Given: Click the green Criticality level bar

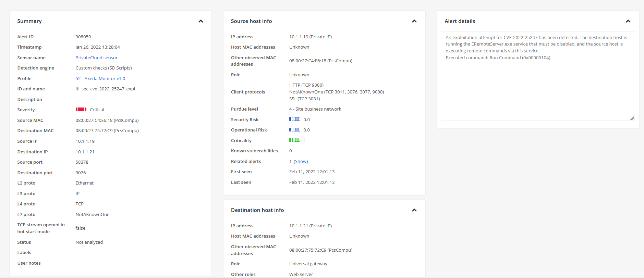Looking at the screenshot, I should coord(294,140).
